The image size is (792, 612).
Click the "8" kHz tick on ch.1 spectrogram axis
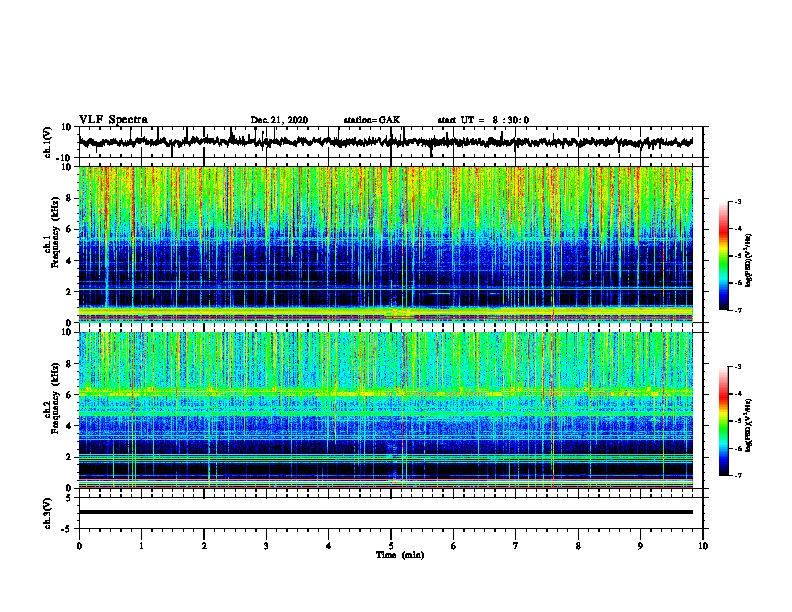click(70, 198)
